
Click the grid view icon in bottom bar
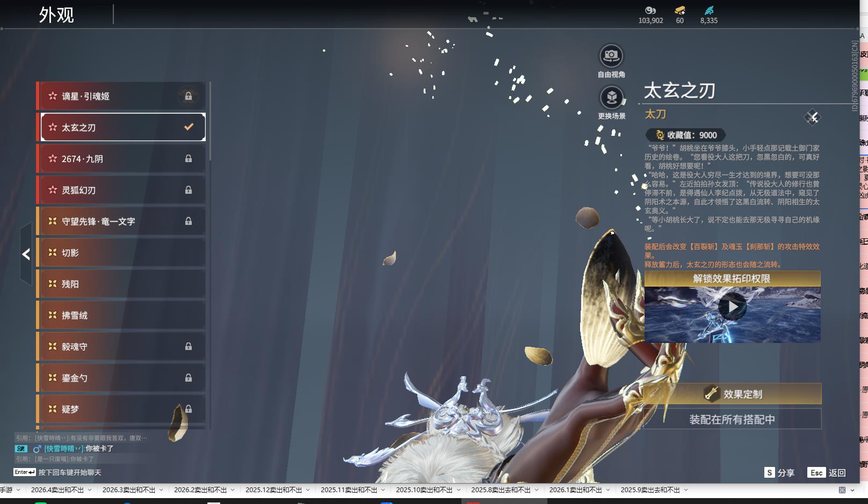842,490
